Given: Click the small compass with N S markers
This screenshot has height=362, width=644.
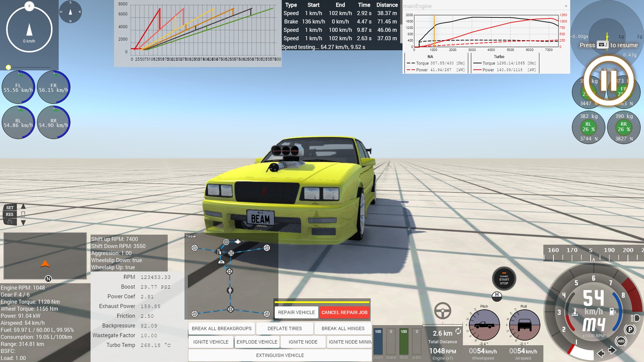Looking at the screenshot, I should [70, 12].
